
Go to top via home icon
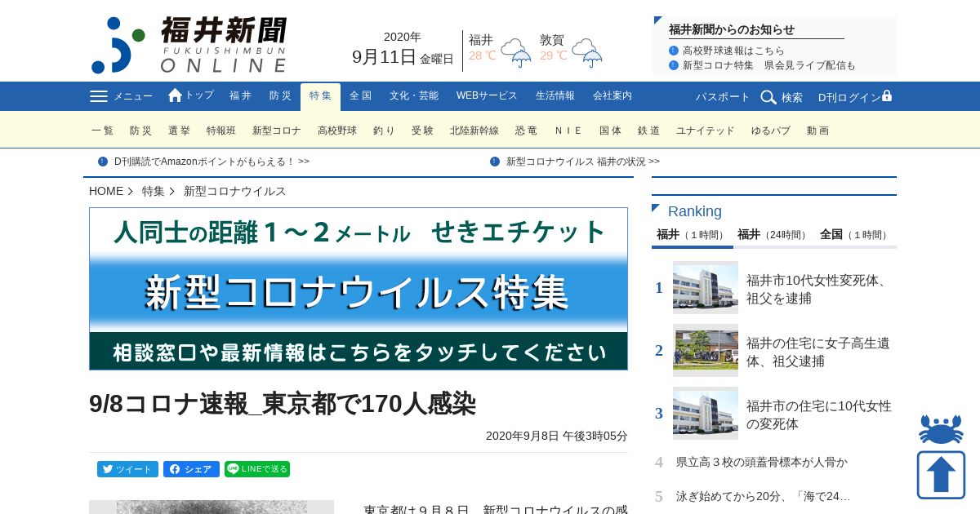click(175, 95)
